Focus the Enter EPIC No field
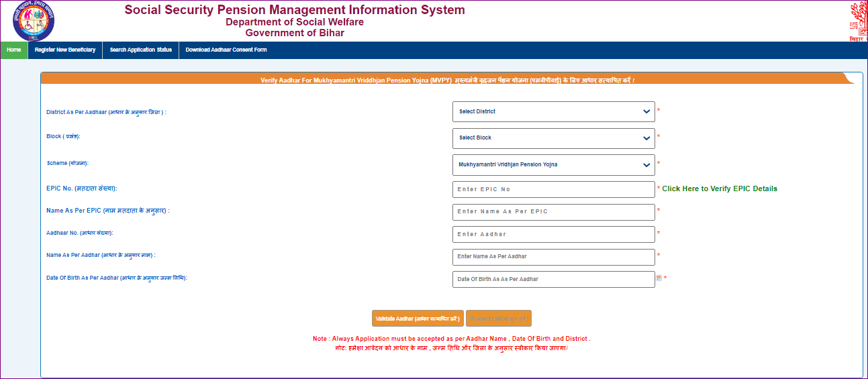 553,190
